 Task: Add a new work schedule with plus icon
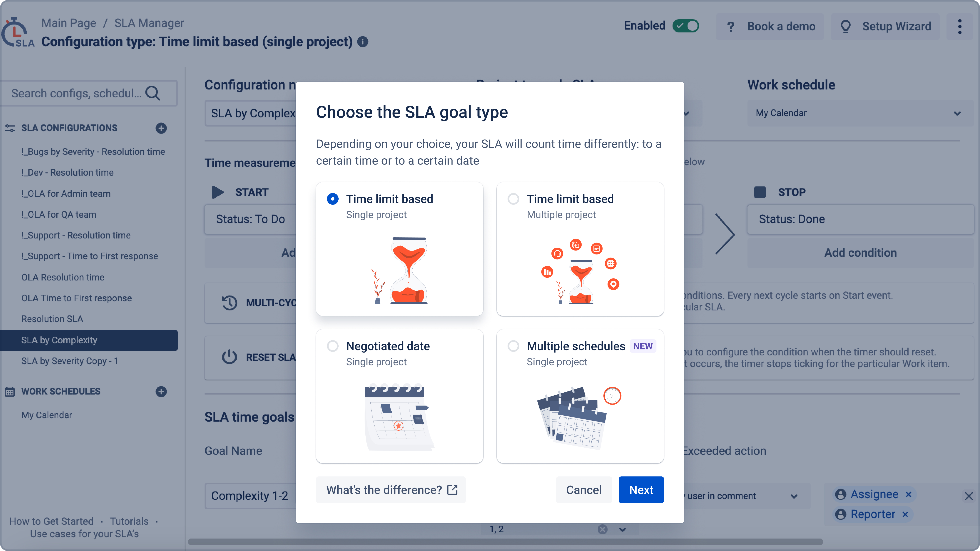(161, 392)
